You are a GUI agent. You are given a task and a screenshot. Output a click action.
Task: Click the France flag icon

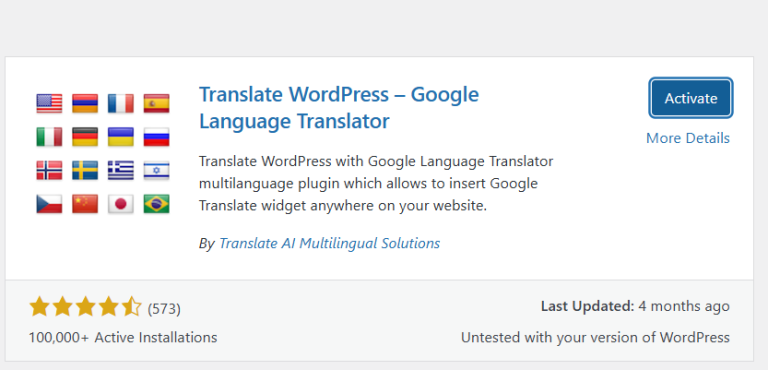[x=120, y=103]
